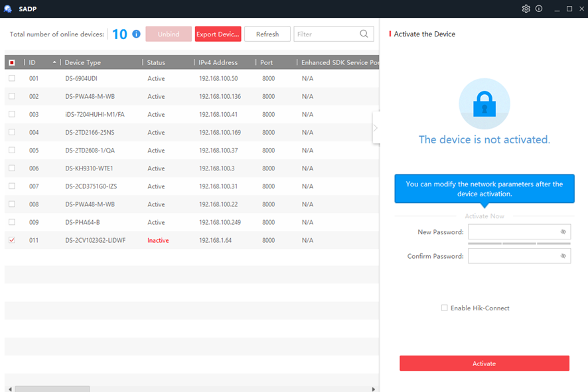Uncheck device 011 checkbox
This screenshot has height=392, width=588.
[12, 240]
